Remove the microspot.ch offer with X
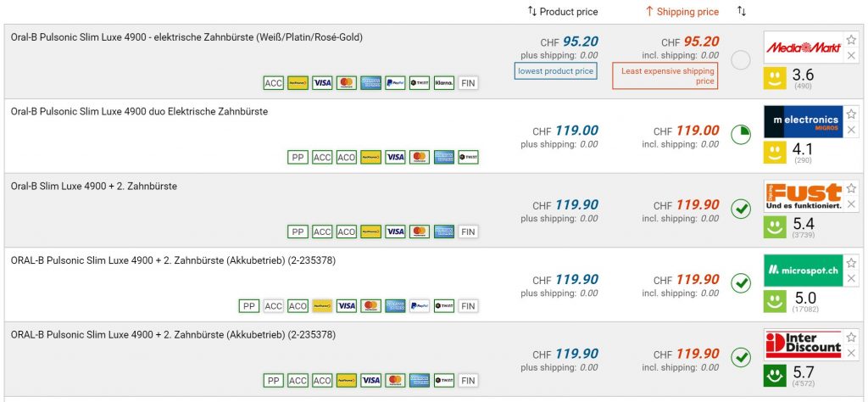The width and height of the screenshot is (868, 402). pyautogui.click(x=851, y=279)
